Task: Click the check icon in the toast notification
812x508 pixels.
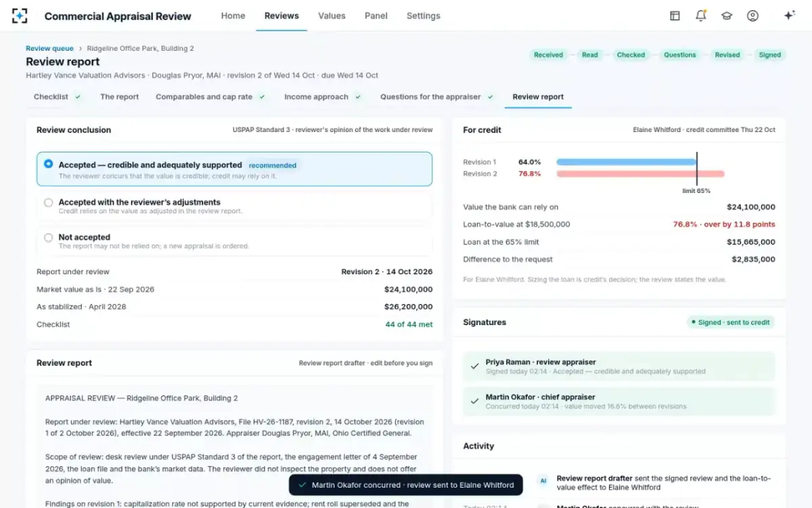Action: point(302,485)
